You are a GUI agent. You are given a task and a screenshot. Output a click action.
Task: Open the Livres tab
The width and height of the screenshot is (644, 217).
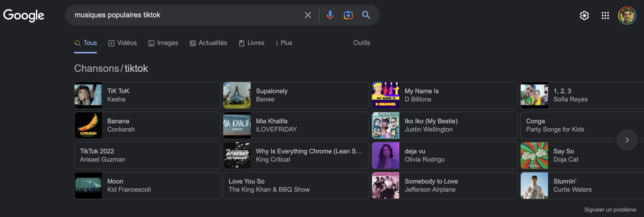[x=252, y=43]
